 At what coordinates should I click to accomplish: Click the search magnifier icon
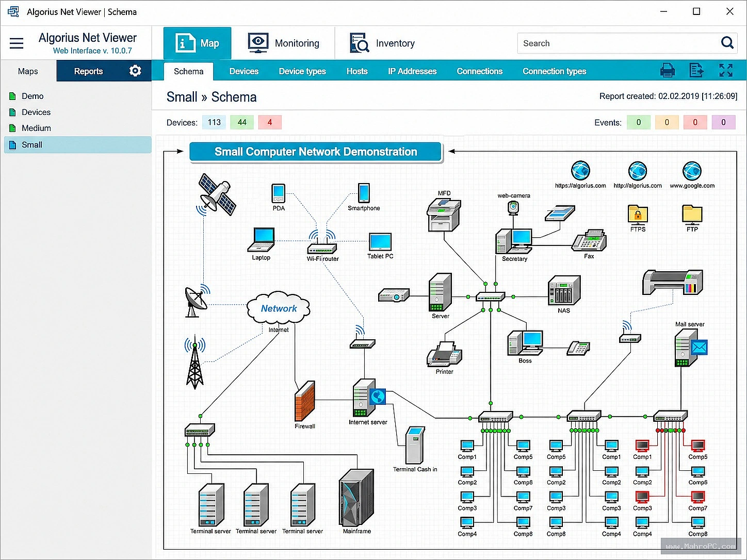click(727, 43)
